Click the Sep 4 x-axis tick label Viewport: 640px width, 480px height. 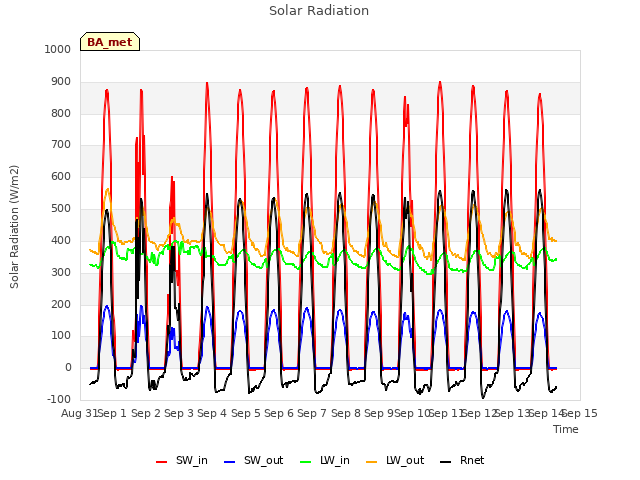pyautogui.click(x=212, y=413)
